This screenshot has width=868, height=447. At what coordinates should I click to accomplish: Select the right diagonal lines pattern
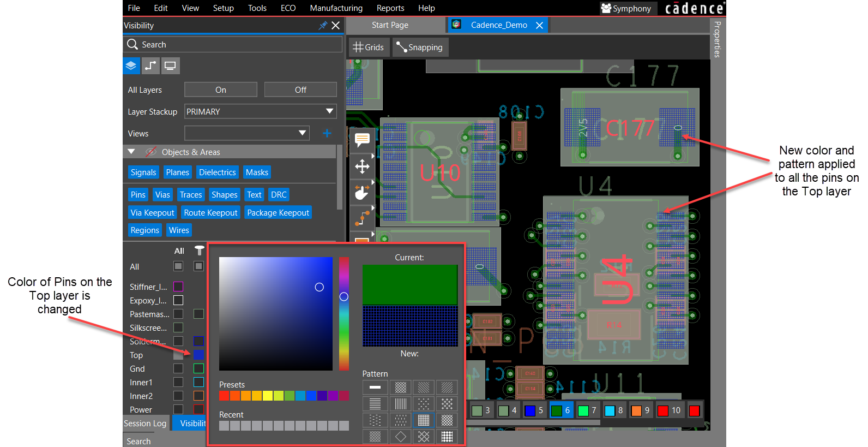click(x=447, y=388)
